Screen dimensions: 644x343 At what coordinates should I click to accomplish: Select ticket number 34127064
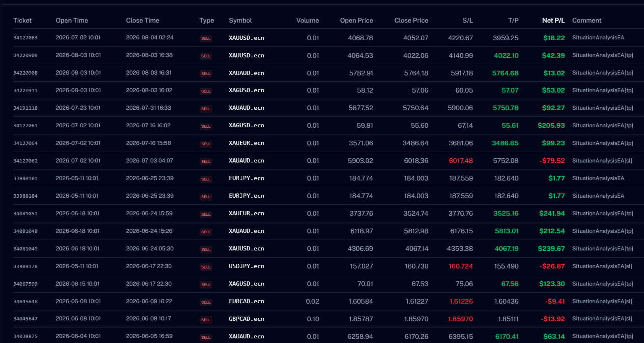pyautogui.click(x=26, y=143)
